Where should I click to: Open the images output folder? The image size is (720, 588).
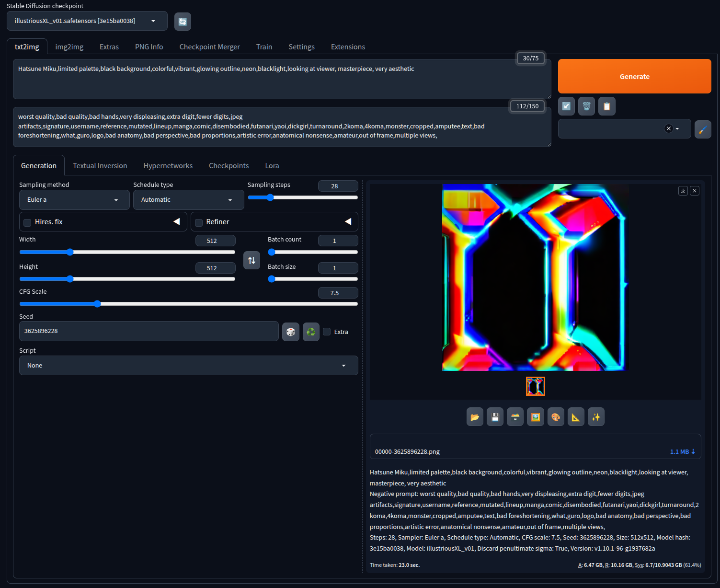tap(475, 417)
